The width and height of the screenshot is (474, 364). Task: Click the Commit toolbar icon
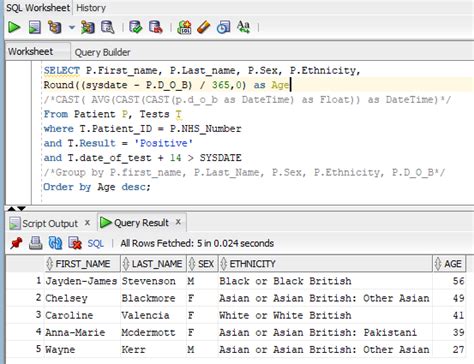pos(136,27)
